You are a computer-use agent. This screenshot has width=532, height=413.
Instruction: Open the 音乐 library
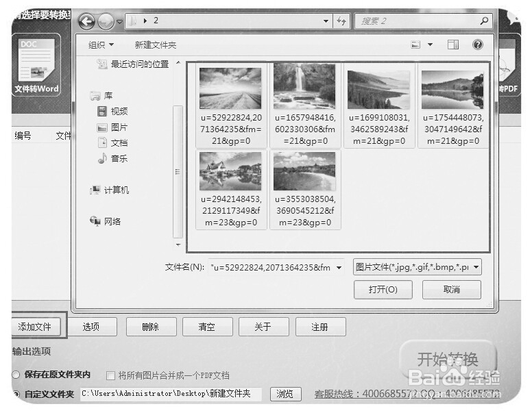coord(112,158)
